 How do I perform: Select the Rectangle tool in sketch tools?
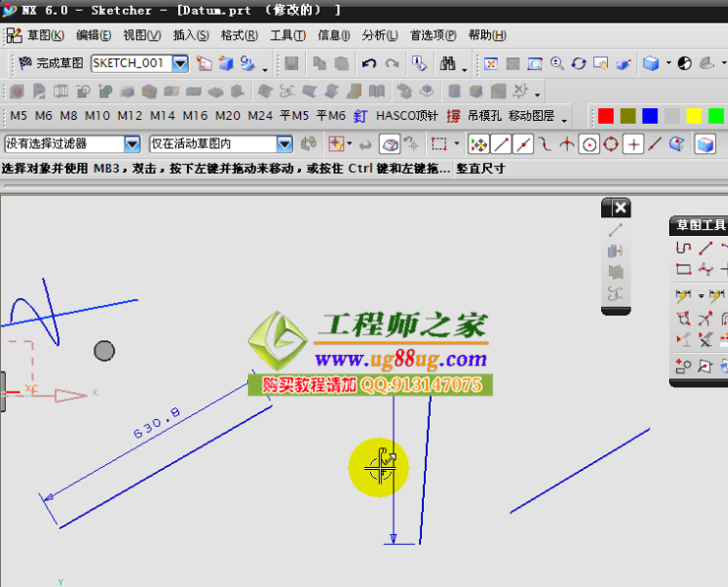tap(684, 269)
